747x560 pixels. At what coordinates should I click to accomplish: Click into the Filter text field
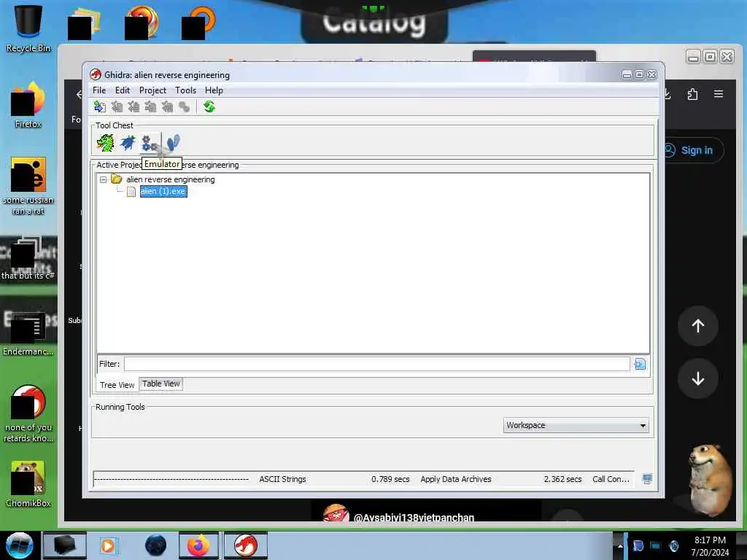pyautogui.click(x=377, y=365)
